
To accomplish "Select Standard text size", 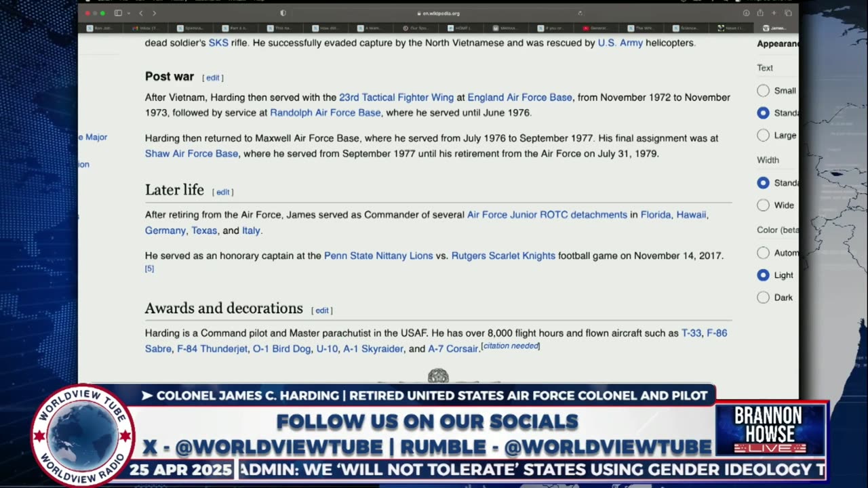I will [x=764, y=113].
